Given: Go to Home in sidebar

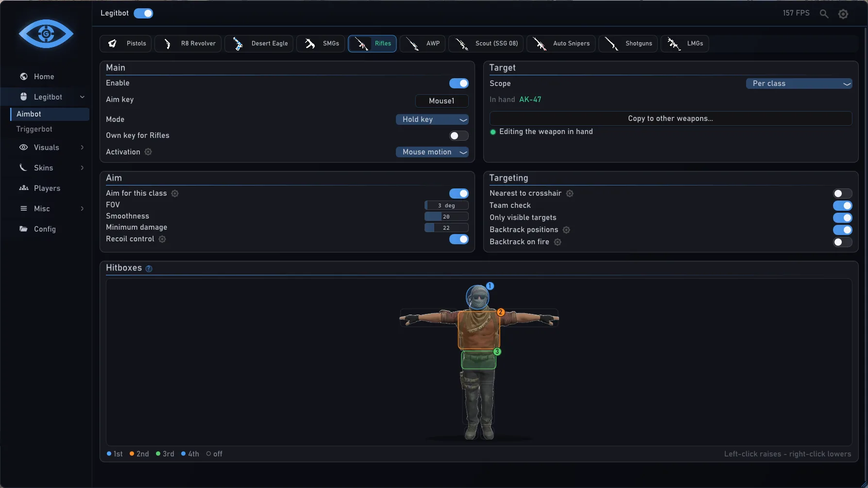Looking at the screenshot, I should 45,77.
